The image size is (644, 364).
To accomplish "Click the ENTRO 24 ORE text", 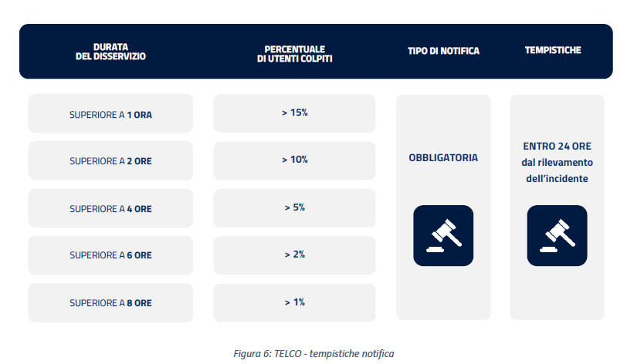I will 557,147.
